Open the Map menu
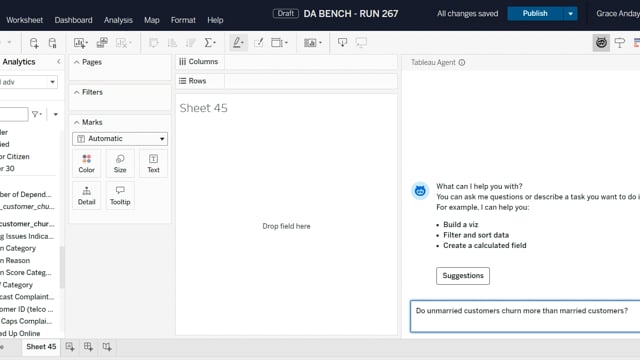This screenshot has height=360, width=640. pos(151,20)
